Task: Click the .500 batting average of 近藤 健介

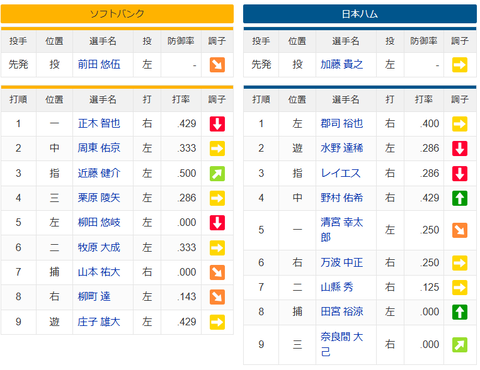Action: (x=187, y=173)
